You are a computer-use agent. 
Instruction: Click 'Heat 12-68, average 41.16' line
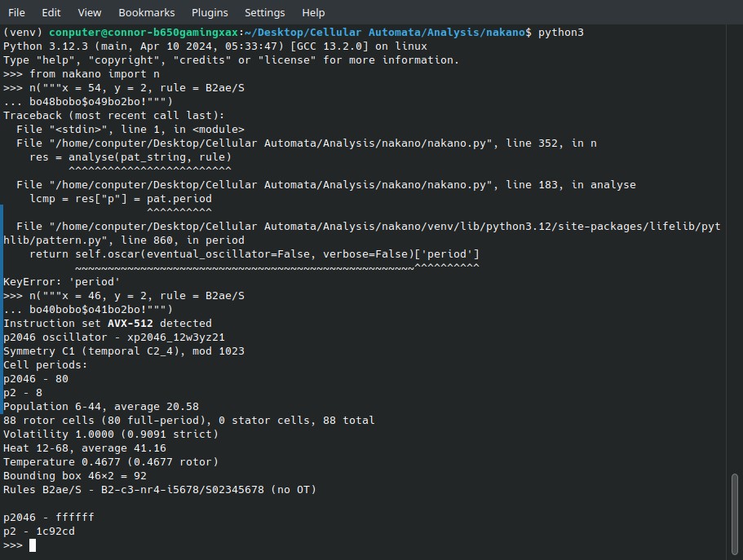coord(85,448)
